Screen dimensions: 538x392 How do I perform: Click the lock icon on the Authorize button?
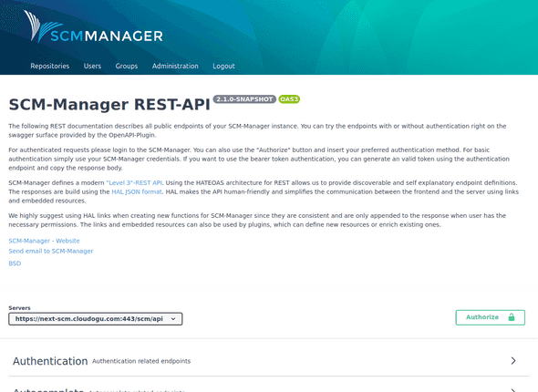click(x=512, y=317)
